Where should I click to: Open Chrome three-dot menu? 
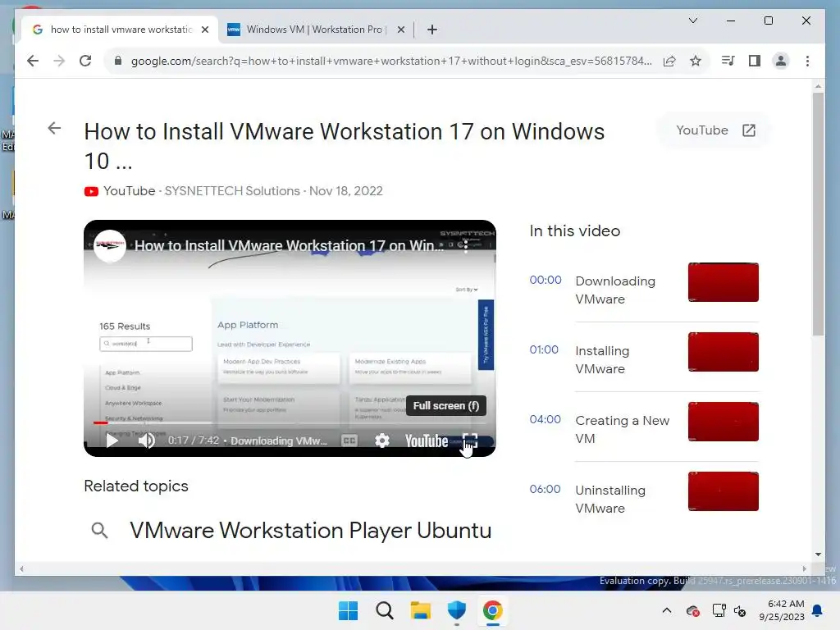[x=807, y=61]
